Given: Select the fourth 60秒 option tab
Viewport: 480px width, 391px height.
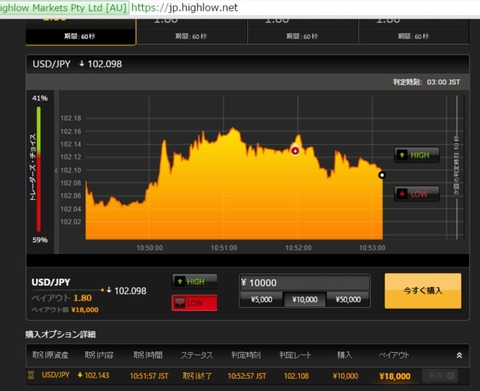Looking at the screenshot, I should (414, 32).
